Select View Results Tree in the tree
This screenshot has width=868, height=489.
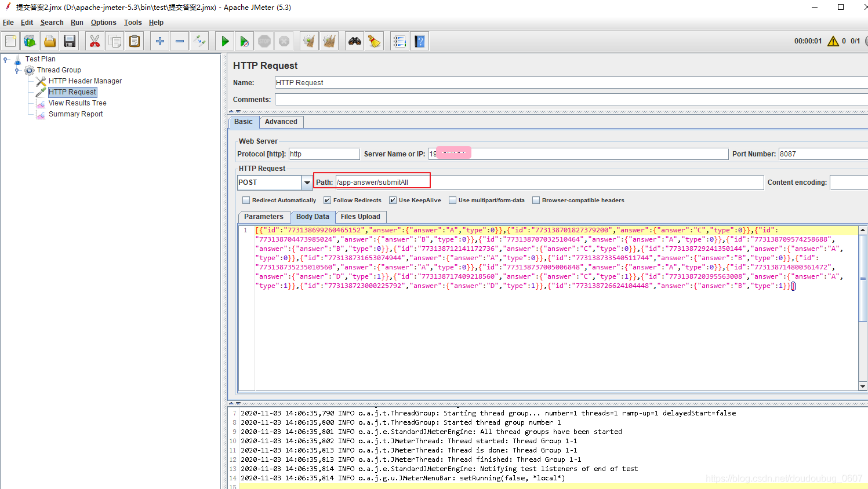[78, 103]
